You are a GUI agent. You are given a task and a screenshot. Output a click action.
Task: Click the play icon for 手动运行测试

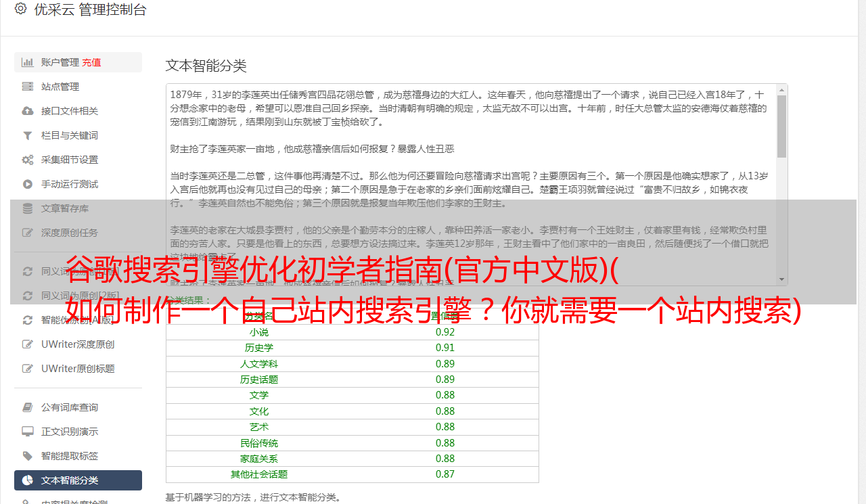click(x=28, y=184)
